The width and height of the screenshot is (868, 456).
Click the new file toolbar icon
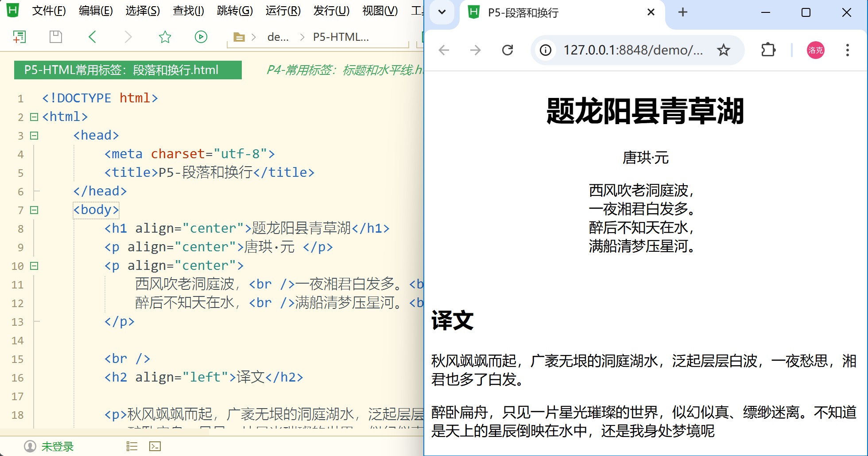pyautogui.click(x=19, y=37)
